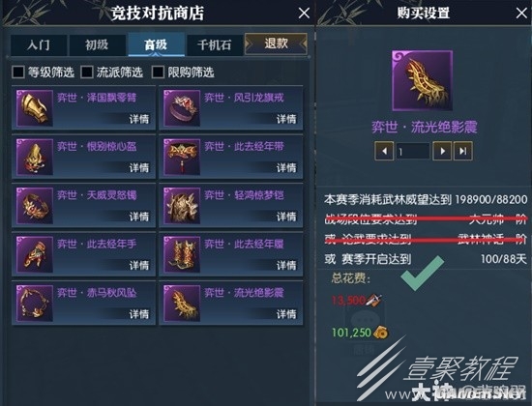The image size is (532, 406).
Task: Set quantity to maximum with skip arrow
Action: [x=462, y=151]
